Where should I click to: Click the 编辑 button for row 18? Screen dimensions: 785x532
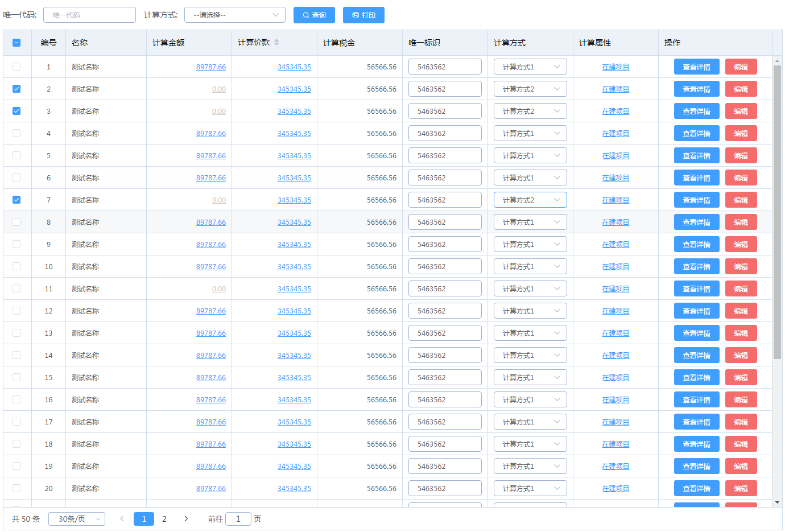coord(741,444)
